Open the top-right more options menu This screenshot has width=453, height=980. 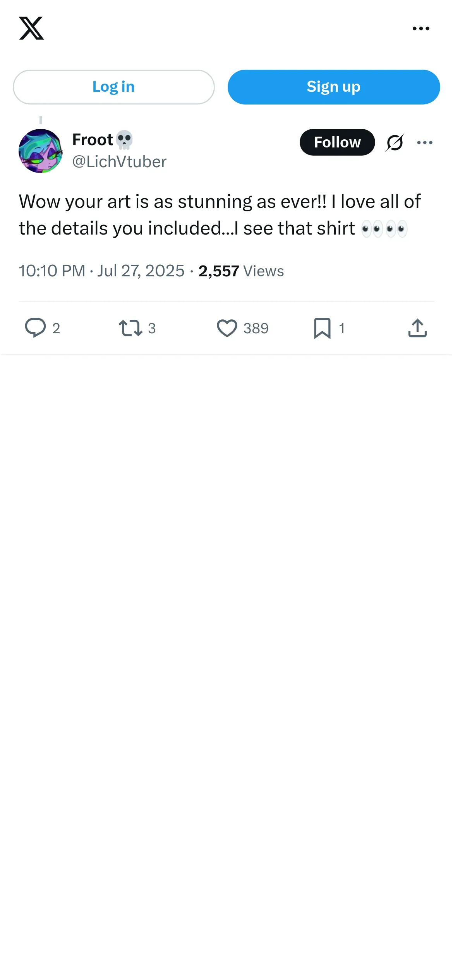421,28
